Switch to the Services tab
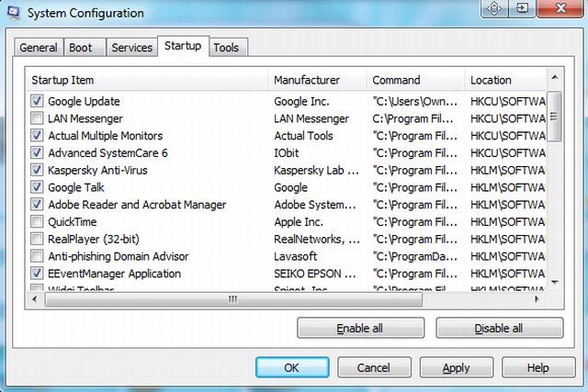 [x=132, y=48]
